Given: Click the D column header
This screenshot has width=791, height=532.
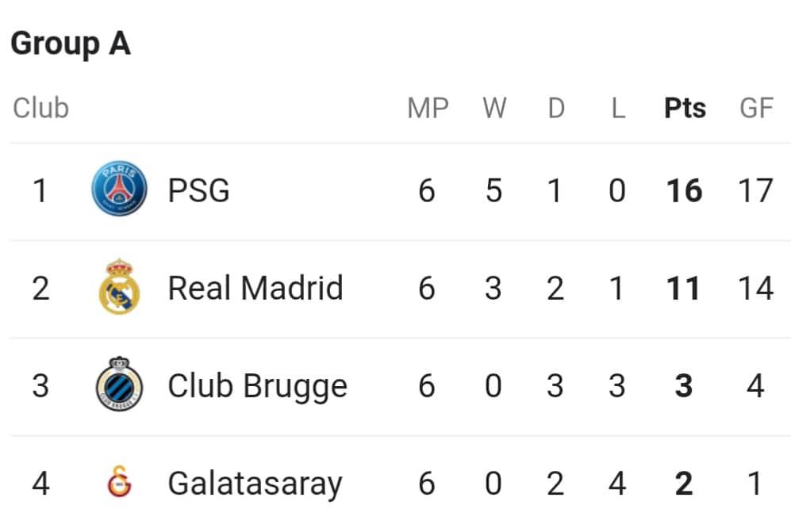Looking at the screenshot, I should pos(556,108).
